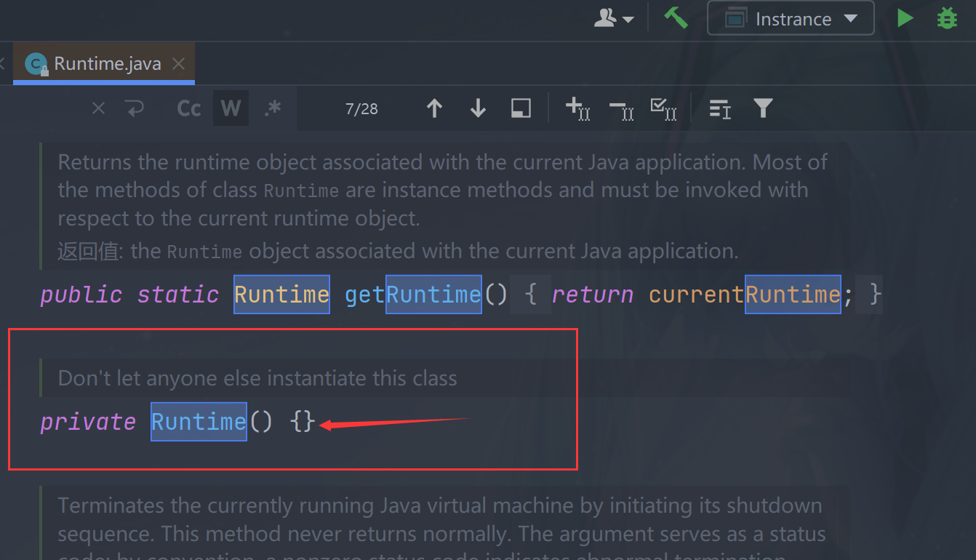This screenshot has width=976, height=560.
Task: Toggle whole Words (W) search option
Action: tap(231, 109)
